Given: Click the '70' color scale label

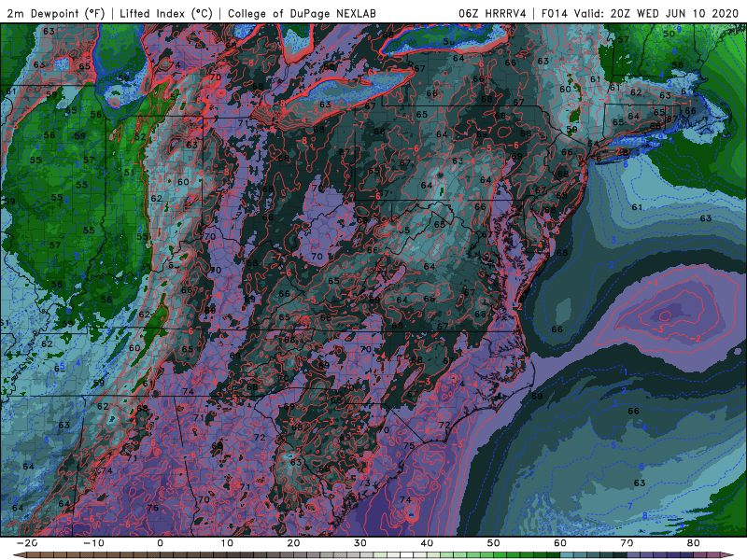Looking at the screenshot, I should (x=627, y=543).
